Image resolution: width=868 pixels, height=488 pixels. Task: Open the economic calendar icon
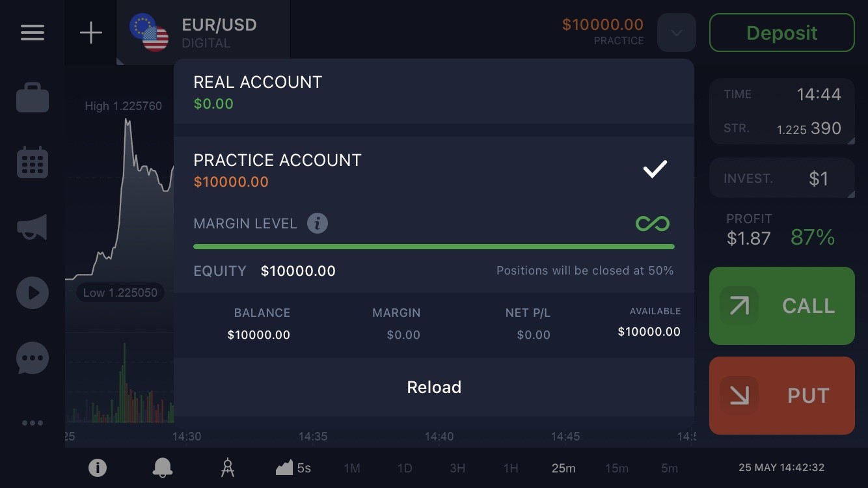click(x=33, y=162)
